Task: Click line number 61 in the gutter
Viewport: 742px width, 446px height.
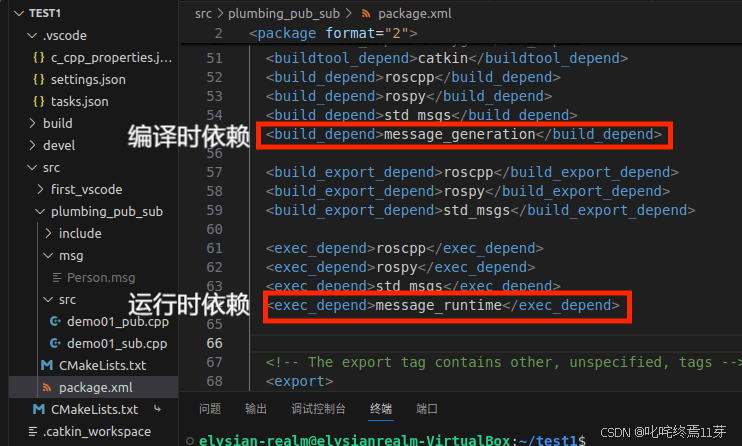Action: point(214,248)
